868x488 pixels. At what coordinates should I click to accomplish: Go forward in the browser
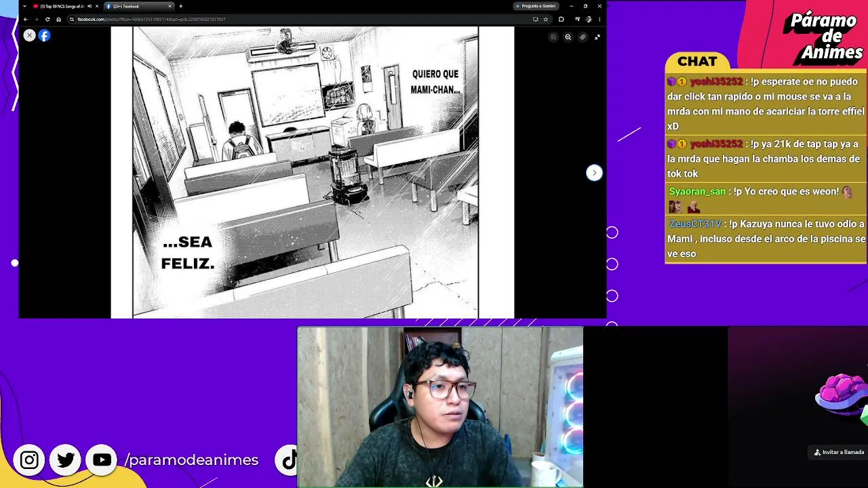[37, 19]
